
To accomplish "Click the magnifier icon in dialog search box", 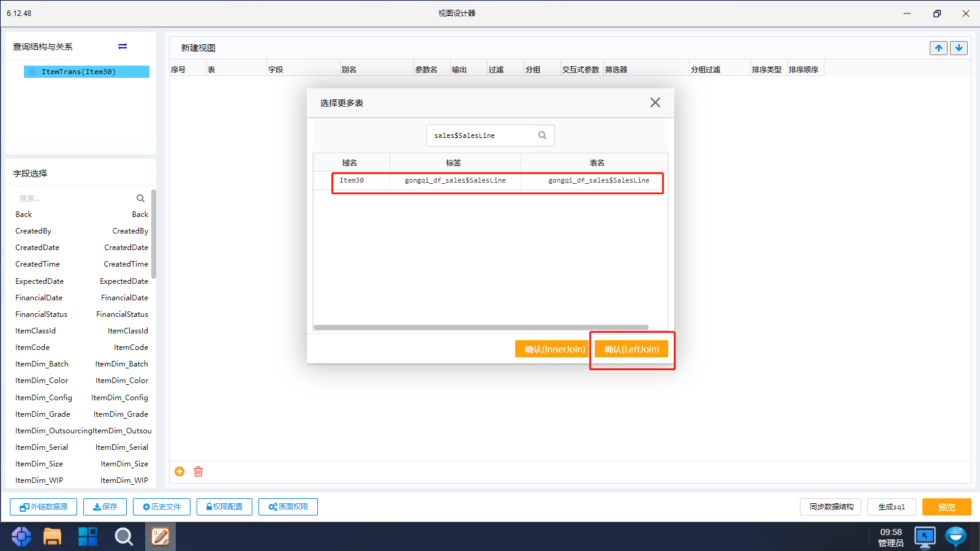I will (x=542, y=135).
